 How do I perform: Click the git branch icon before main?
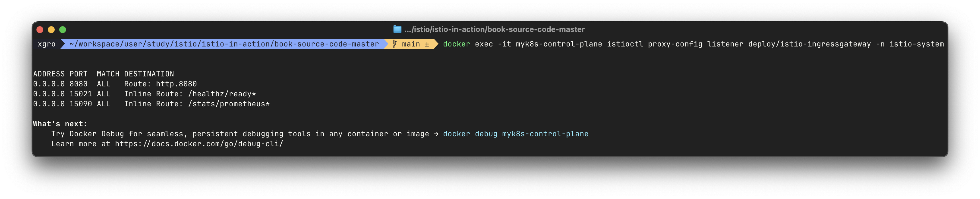point(395,44)
